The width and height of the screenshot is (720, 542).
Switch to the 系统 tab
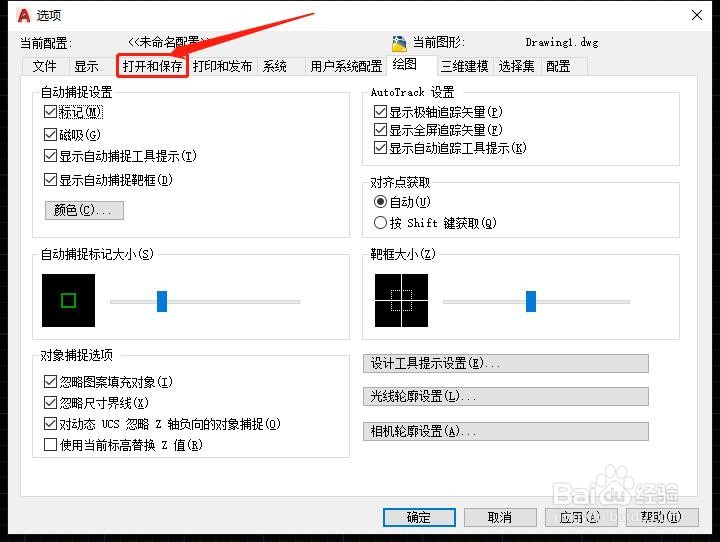(275, 66)
